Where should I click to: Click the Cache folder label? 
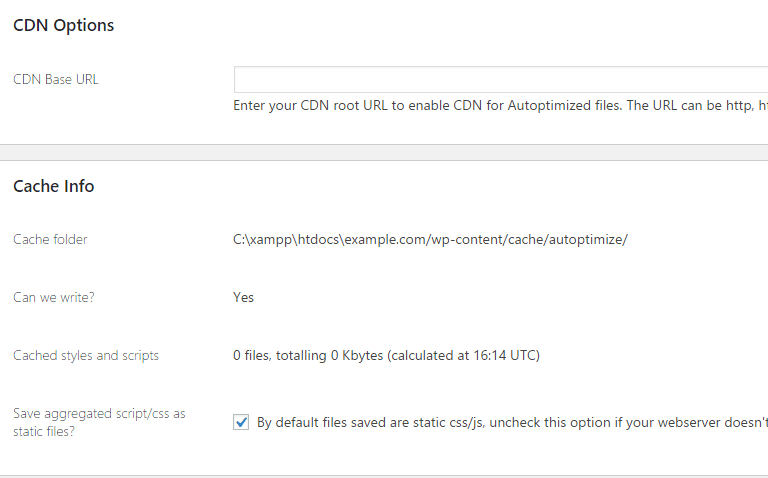click(x=50, y=239)
